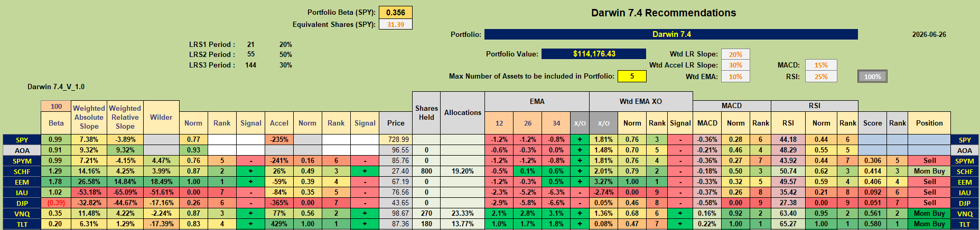Viewport: 980px width, 230px height.
Task: Select the Portfolio Beta (SPY) value cell
Action: click(x=395, y=13)
